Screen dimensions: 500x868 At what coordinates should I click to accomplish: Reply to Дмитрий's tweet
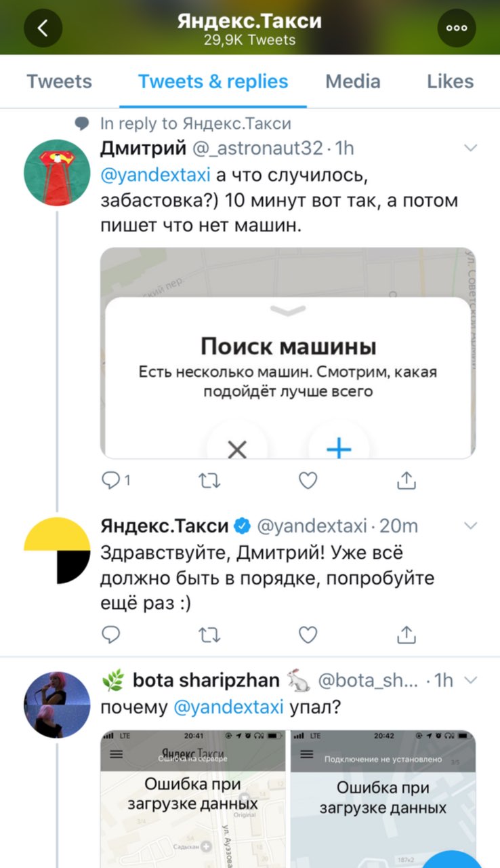[111, 480]
